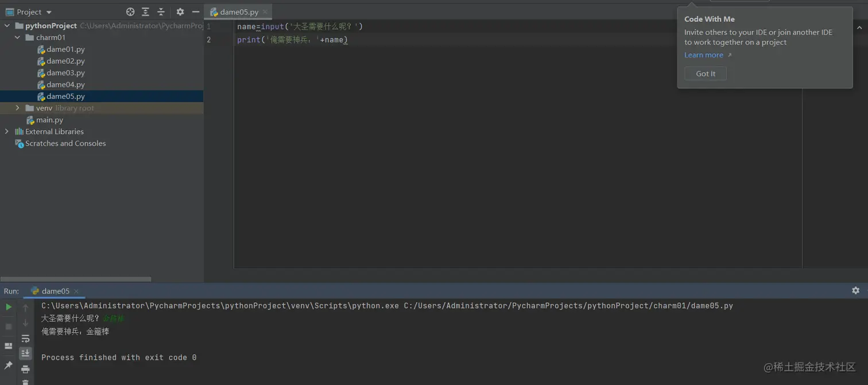Click the 'name=input(' code on line 1
Screen dimensions: 868x385
pos(262,26)
